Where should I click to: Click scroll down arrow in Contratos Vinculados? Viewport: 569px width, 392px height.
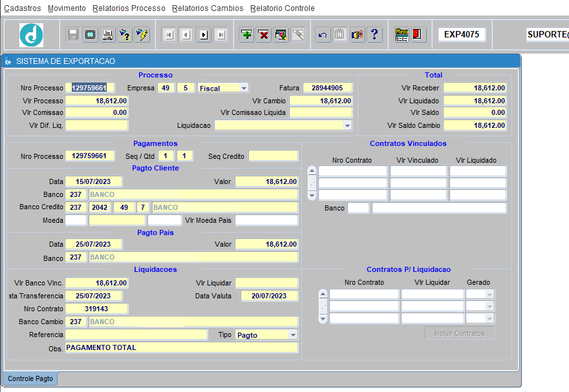pyautogui.click(x=312, y=196)
